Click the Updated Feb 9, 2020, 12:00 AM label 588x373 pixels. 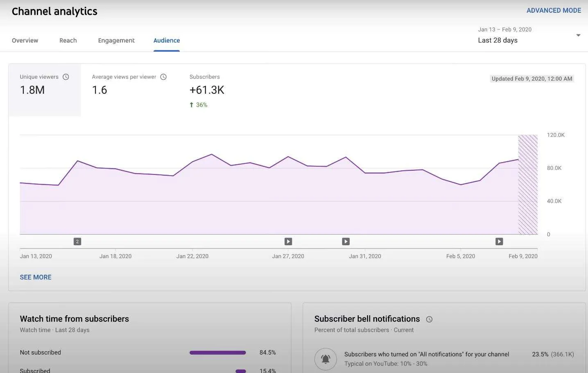pyautogui.click(x=532, y=79)
